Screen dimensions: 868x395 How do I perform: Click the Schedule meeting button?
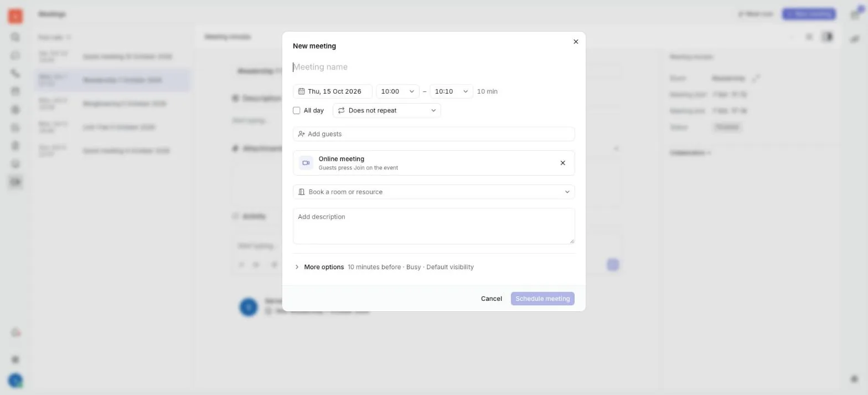tap(542, 299)
